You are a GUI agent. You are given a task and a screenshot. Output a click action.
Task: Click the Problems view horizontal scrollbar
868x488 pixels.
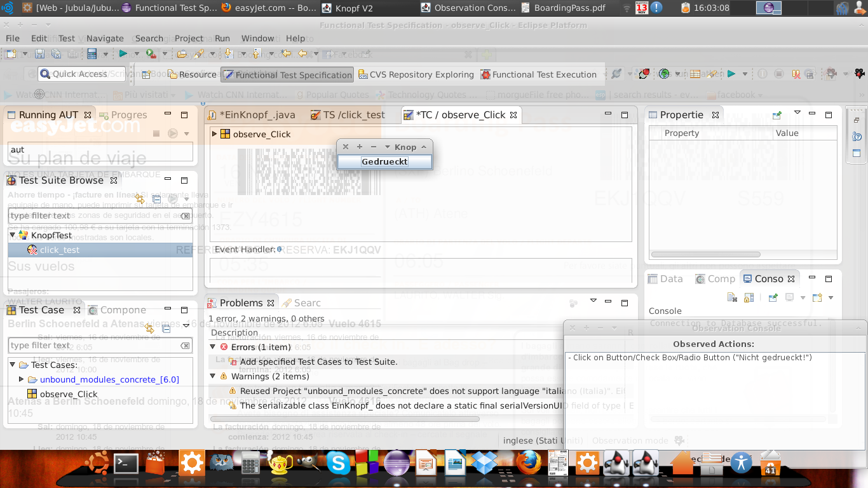pyautogui.click(x=345, y=419)
